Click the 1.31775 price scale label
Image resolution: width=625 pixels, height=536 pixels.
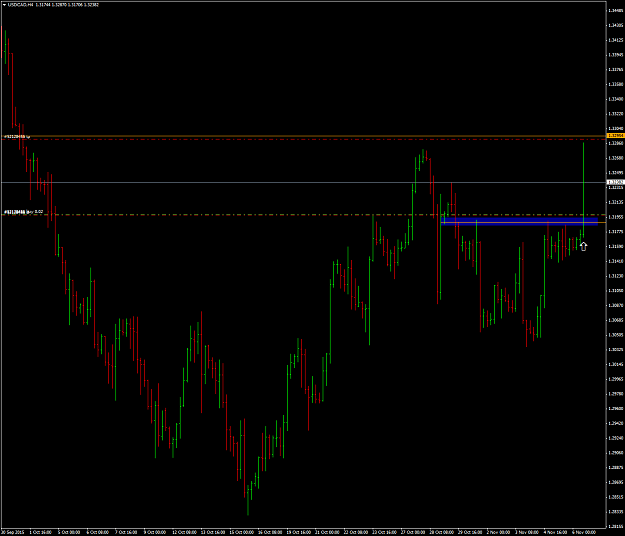616,232
